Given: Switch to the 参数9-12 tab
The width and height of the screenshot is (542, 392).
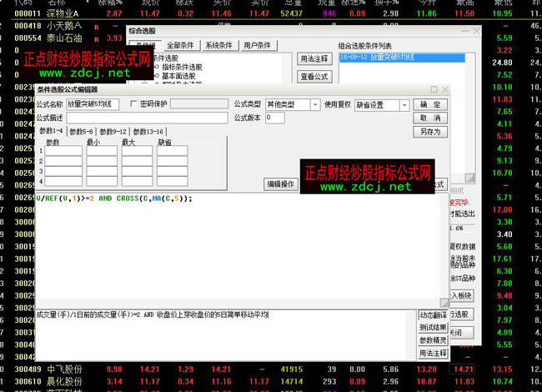Looking at the screenshot, I should pos(113,132).
